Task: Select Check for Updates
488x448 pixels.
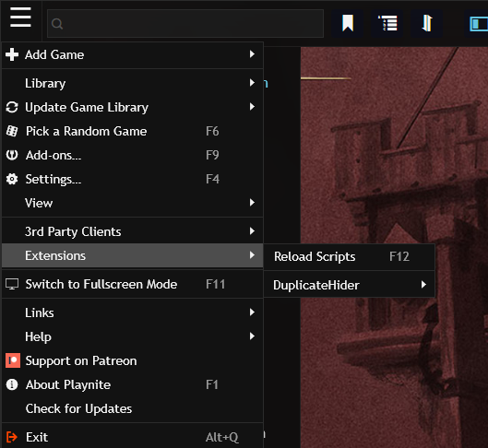Action: [x=133, y=408]
